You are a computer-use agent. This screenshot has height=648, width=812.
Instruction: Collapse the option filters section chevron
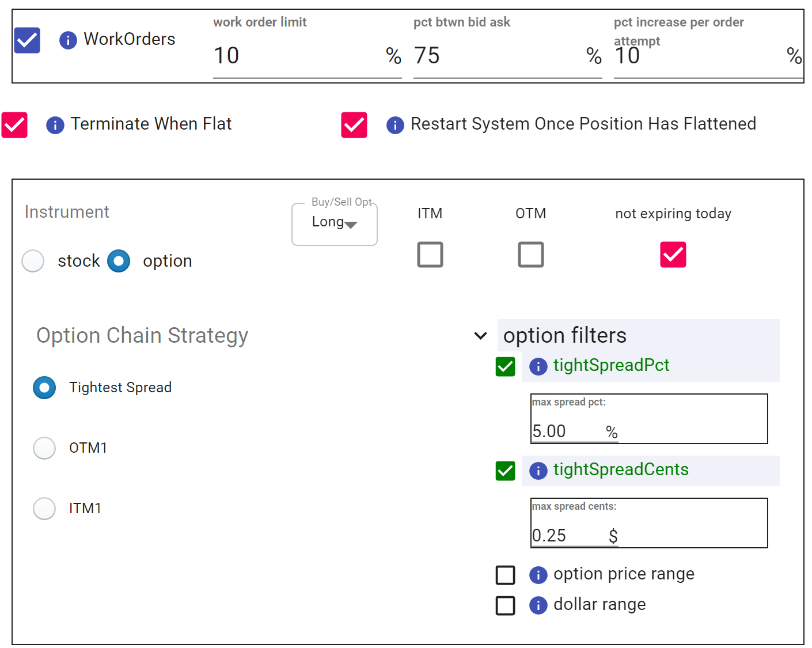coord(480,336)
